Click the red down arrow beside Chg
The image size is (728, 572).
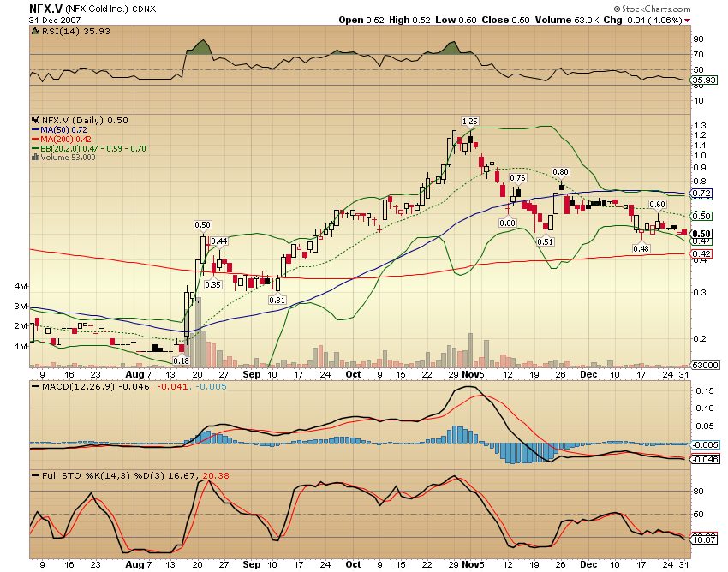687,21
